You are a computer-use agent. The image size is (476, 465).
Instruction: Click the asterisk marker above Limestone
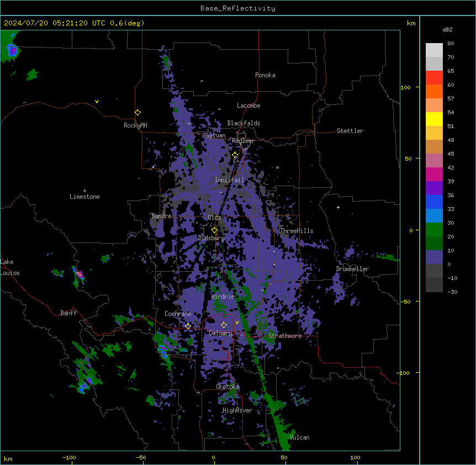click(x=84, y=191)
